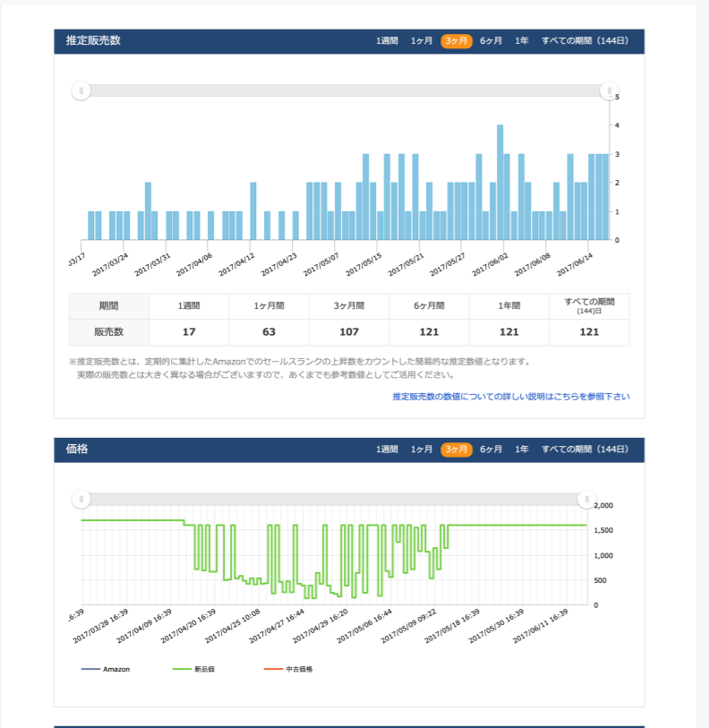Select 1ヶ月 tab in 推定販売数 panel

click(422, 41)
